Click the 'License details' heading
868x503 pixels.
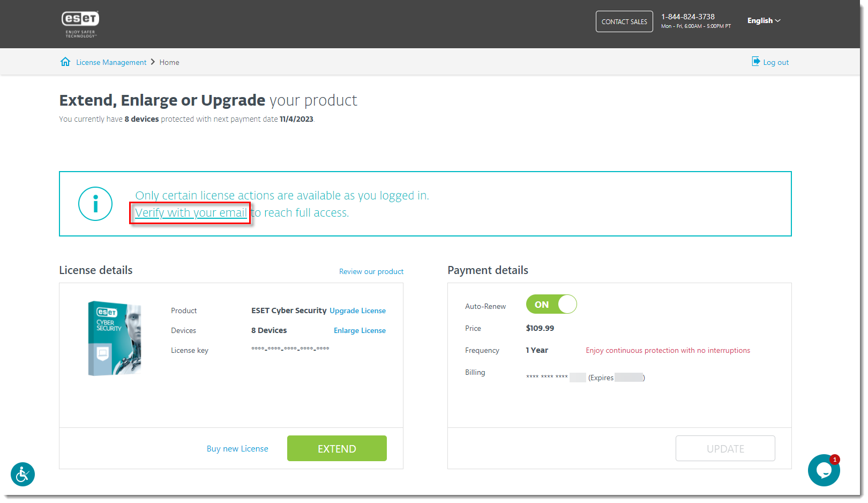(96, 270)
